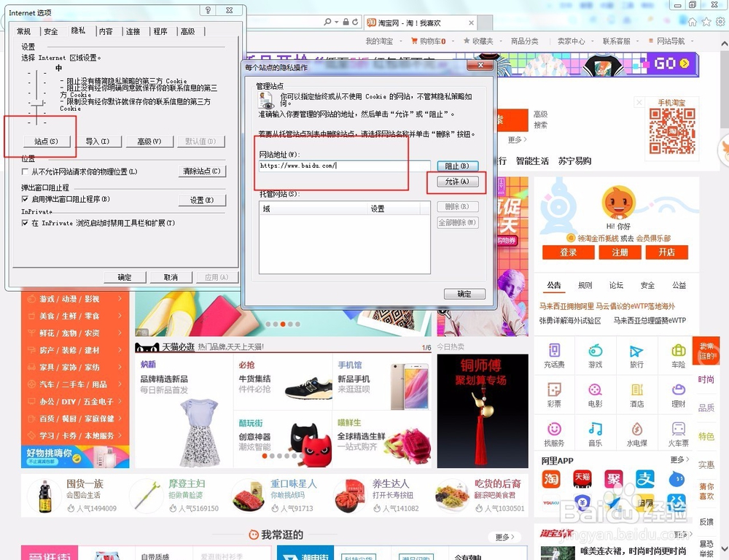Click 确定 in per-site privacy dialog
Screen dimensions: 729x560
pyautogui.click(x=464, y=294)
